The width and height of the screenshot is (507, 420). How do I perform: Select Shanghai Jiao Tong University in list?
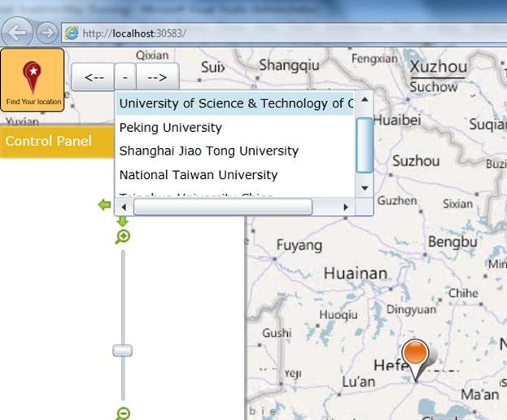[208, 151]
